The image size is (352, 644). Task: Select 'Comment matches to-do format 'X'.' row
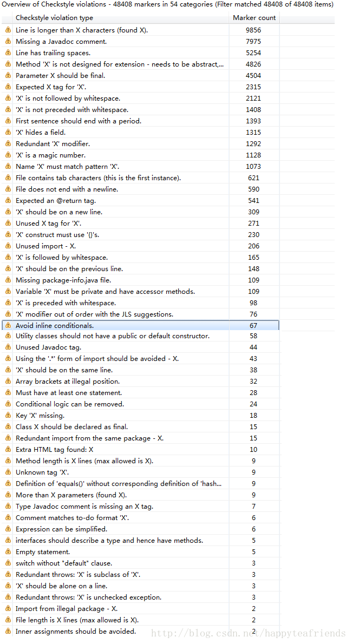pyautogui.click(x=141, y=517)
